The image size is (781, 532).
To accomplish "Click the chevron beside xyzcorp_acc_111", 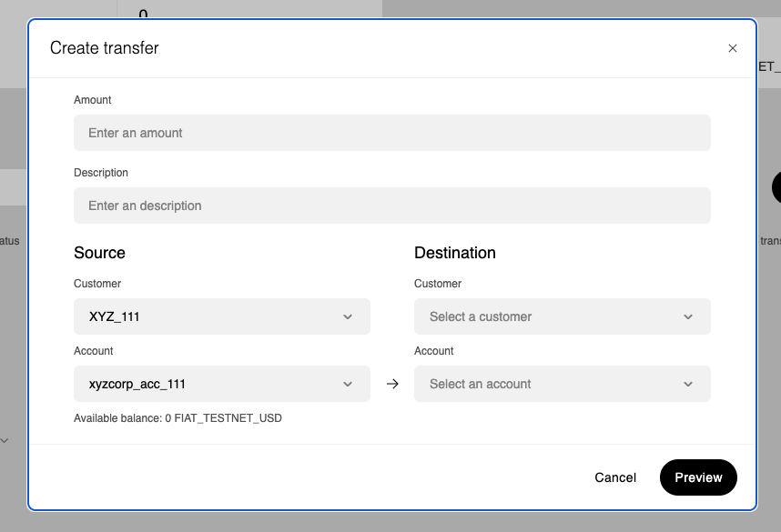I will pyautogui.click(x=348, y=384).
